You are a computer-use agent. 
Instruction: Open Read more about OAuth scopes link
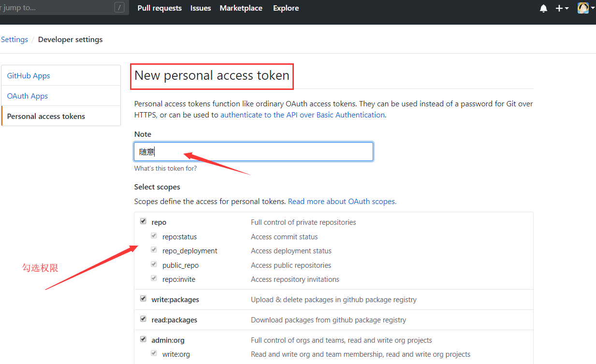coord(342,201)
